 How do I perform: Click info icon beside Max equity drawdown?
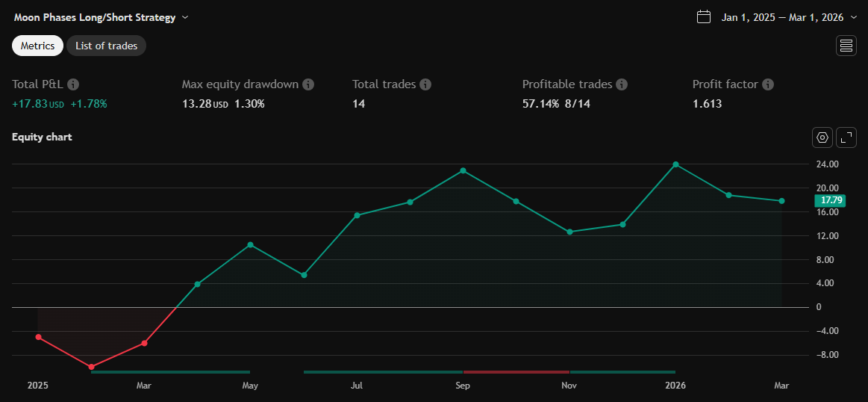[x=308, y=84]
